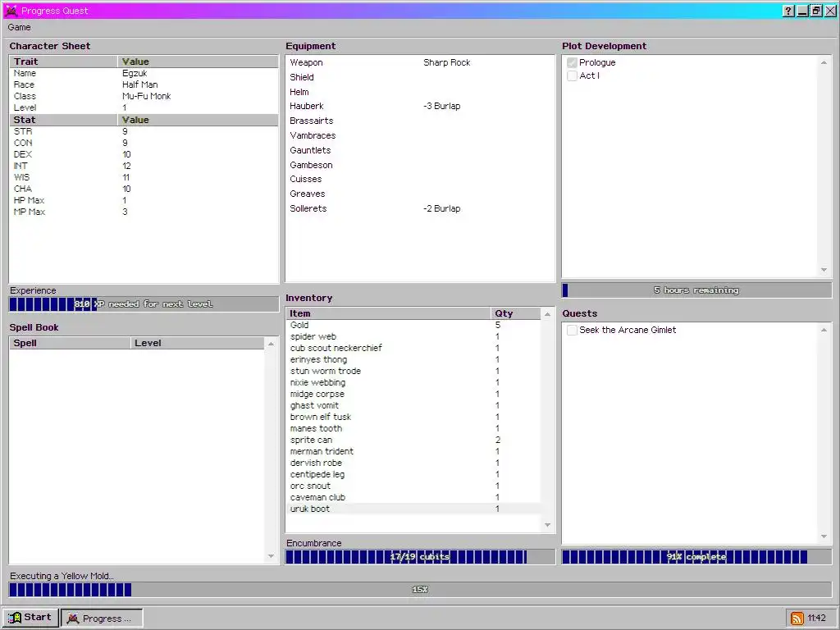Click the -2 Burlap Sollerets value
This screenshot has height=630, width=840.
pyautogui.click(x=442, y=208)
